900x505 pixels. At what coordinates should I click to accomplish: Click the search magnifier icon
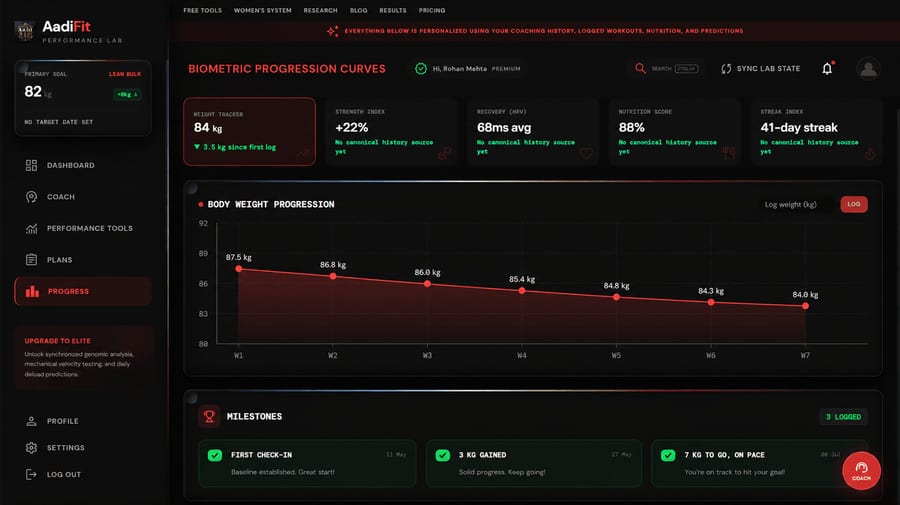tap(640, 68)
